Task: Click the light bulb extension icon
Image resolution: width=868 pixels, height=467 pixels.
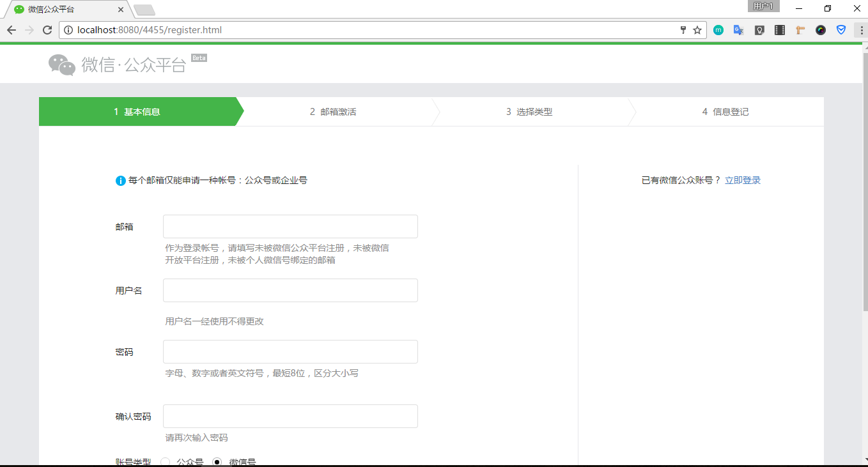Action: point(759,30)
